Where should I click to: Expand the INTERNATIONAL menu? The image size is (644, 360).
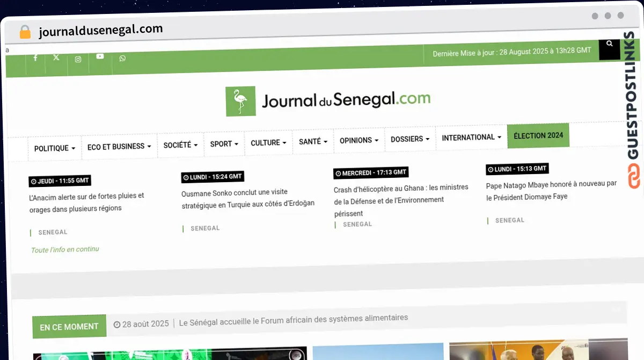[x=471, y=138]
